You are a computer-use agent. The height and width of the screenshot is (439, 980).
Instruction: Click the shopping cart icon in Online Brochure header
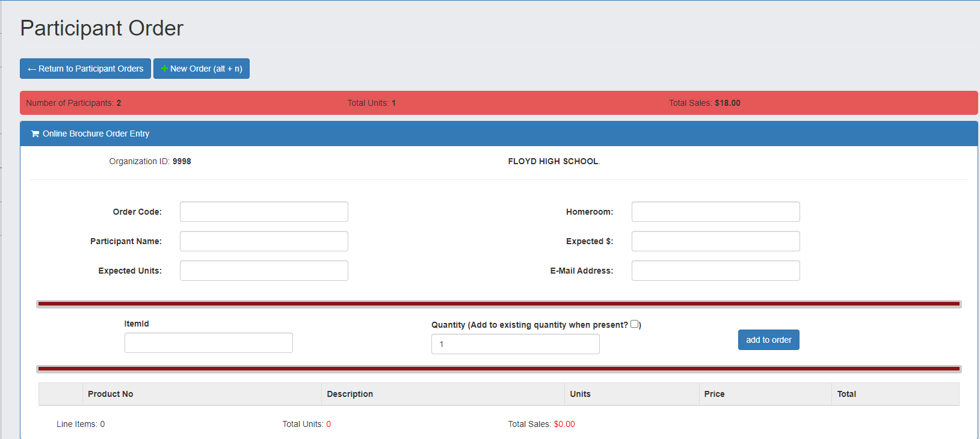35,134
